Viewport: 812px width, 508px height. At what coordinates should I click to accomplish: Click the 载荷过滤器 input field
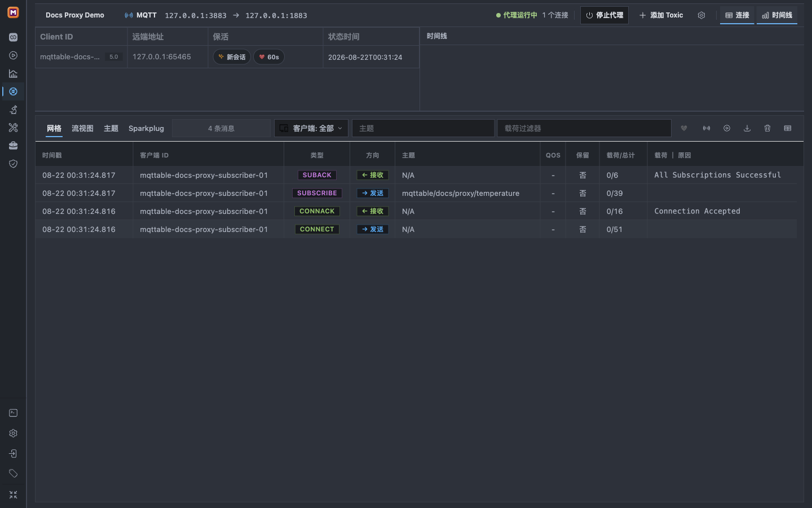[584, 128]
